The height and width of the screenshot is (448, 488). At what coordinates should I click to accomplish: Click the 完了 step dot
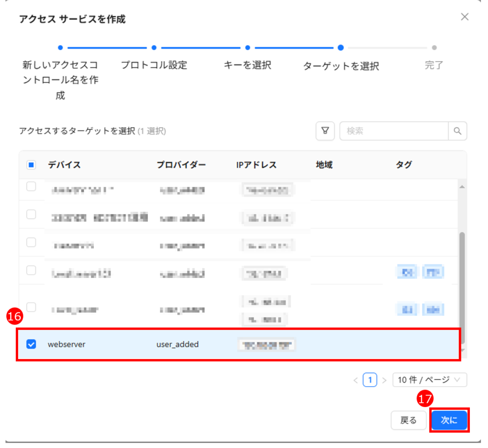(x=434, y=48)
